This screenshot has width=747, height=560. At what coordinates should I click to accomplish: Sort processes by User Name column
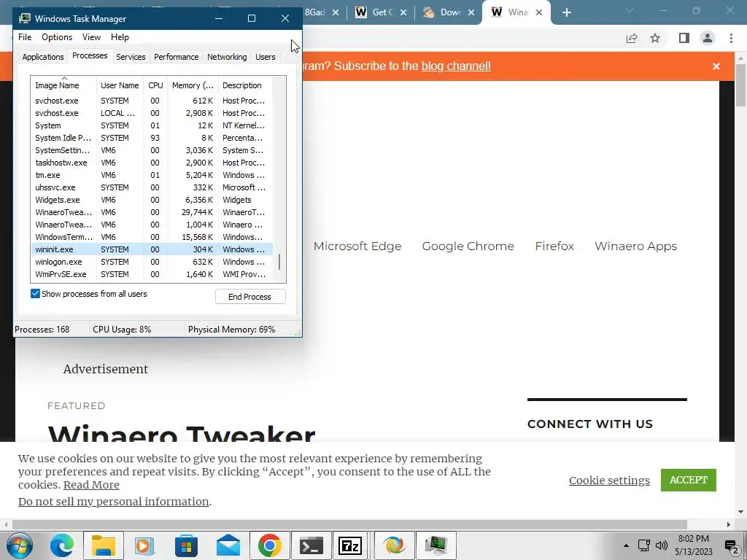pyautogui.click(x=120, y=85)
